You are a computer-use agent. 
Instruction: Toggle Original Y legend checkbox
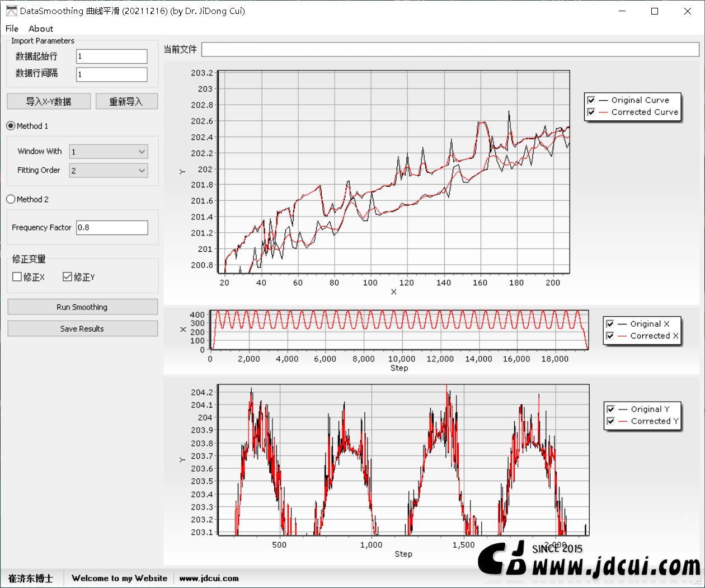tap(610, 409)
